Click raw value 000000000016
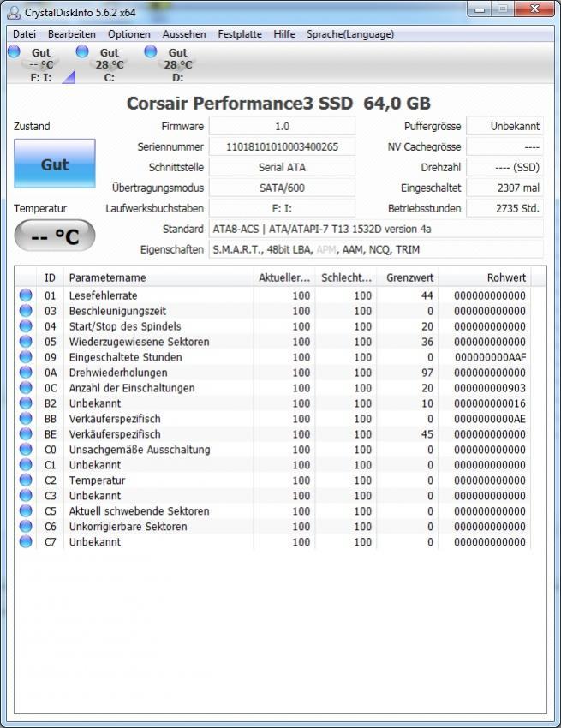This screenshot has height=728, width=561. click(x=490, y=403)
